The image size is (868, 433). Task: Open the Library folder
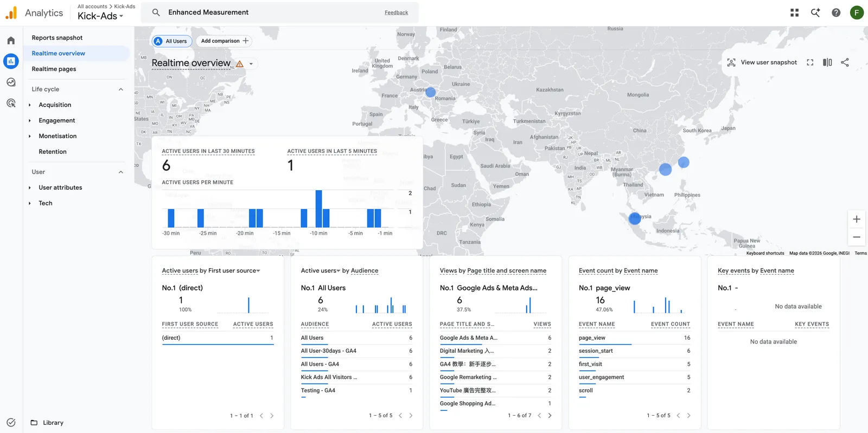47,423
